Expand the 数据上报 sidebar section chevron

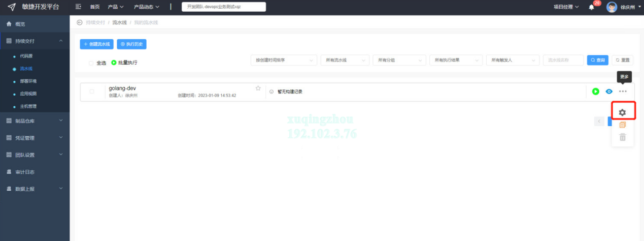coord(61,189)
